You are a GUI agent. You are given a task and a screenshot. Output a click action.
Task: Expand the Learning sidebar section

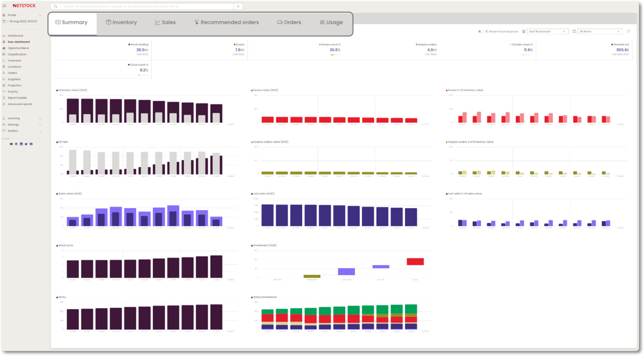pos(22,118)
